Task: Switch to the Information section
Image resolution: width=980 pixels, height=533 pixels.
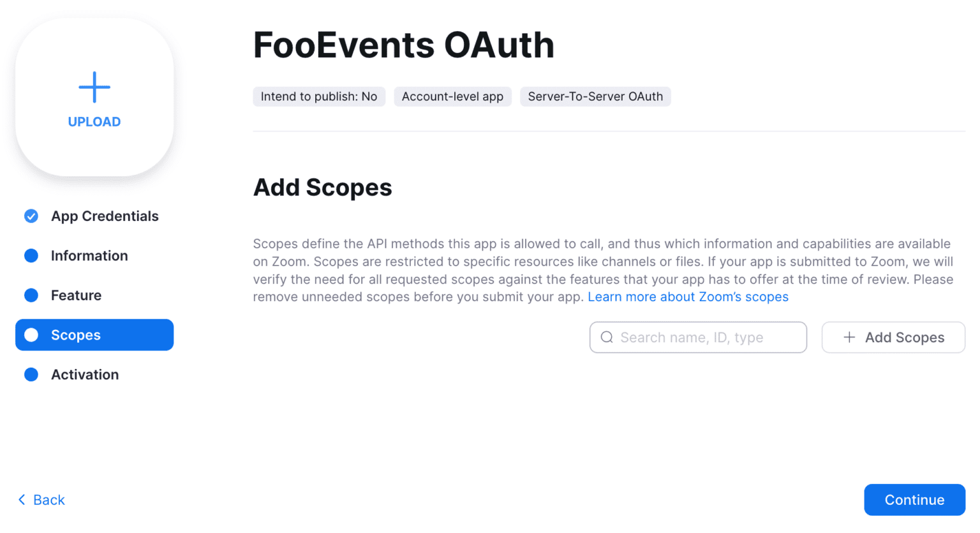Action: 89,255
